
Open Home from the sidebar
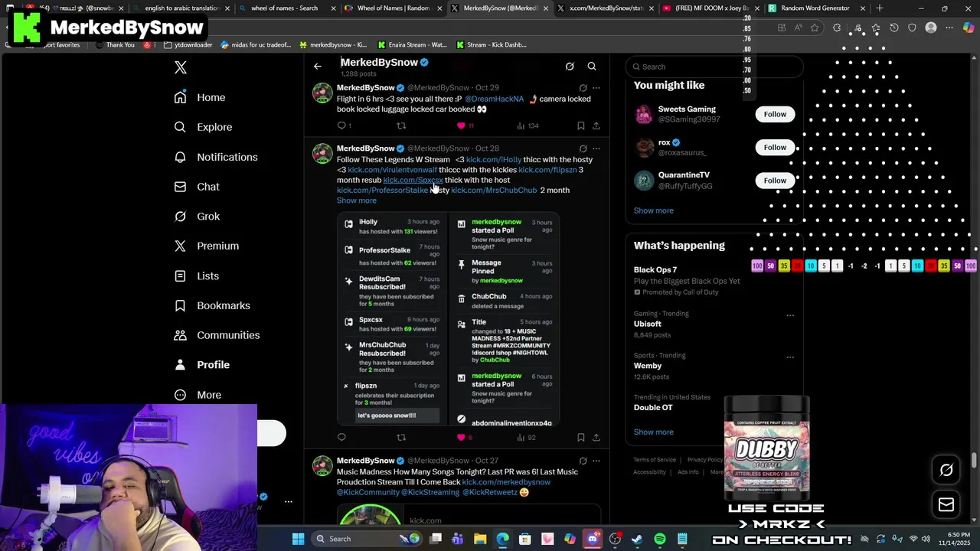(x=200, y=97)
